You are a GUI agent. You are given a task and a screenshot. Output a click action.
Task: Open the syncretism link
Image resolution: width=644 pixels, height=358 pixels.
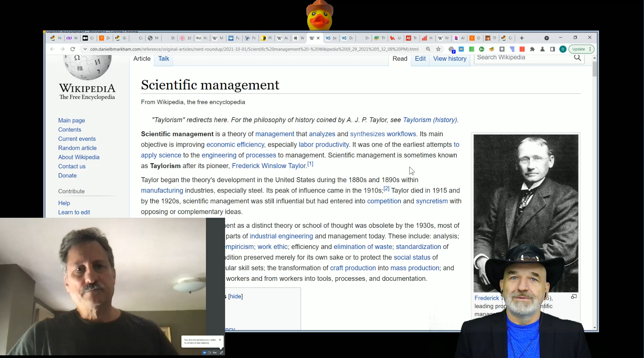pos(432,201)
